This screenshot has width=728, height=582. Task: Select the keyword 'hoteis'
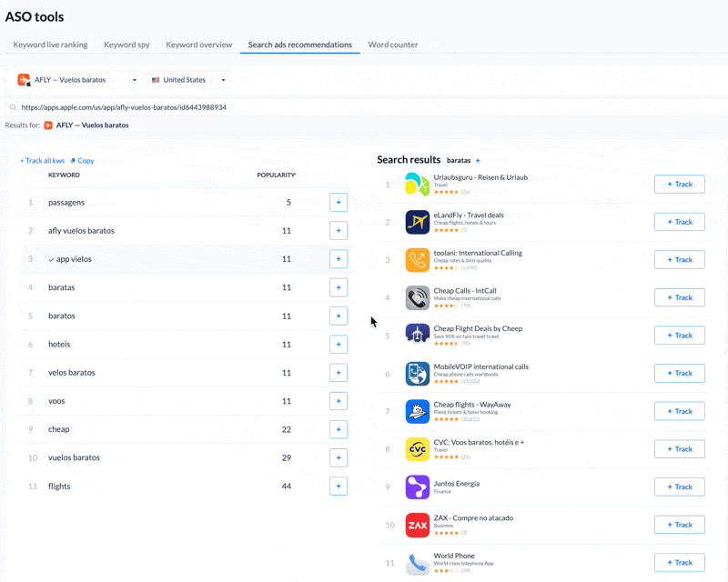[59, 344]
